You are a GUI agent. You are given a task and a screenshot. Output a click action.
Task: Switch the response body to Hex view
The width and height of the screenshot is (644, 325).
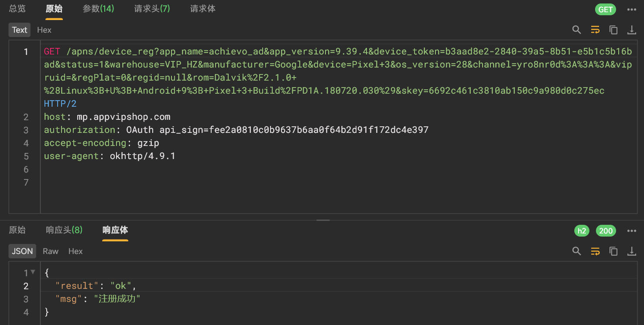tap(75, 251)
